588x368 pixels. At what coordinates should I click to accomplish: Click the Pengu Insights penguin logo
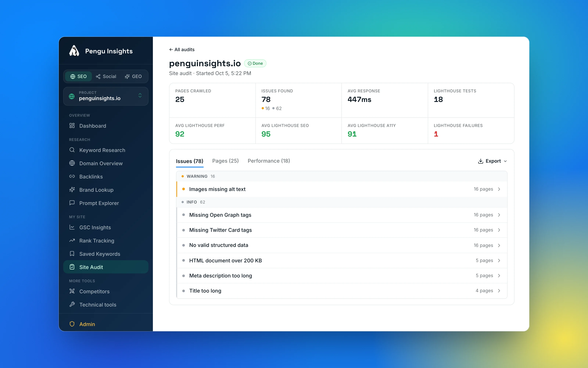[x=74, y=51]
